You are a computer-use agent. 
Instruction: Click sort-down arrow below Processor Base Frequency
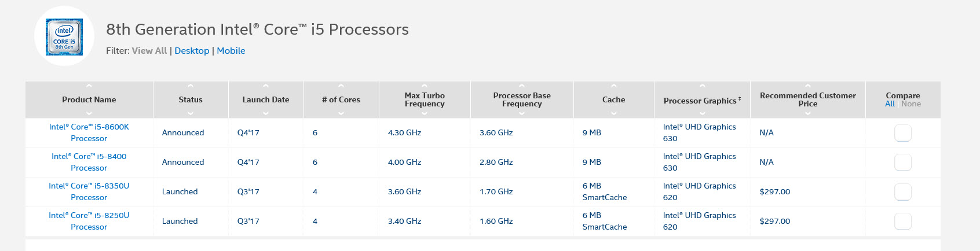(x=522, y=113)
